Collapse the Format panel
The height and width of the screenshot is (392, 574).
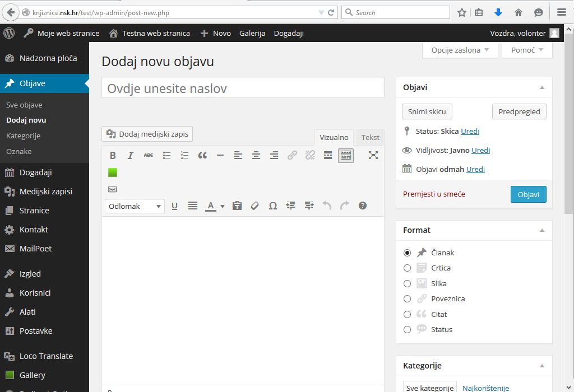click(542, 230)
